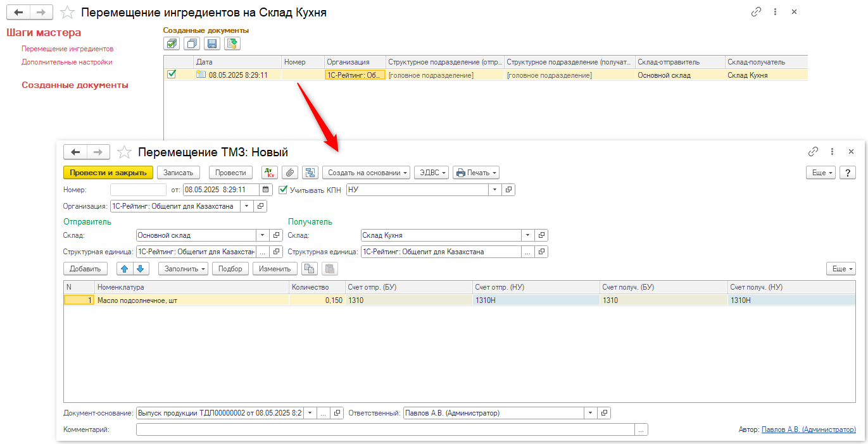Add the wizard window to favorites star
This screenshot has height=444, width=868.
[66, 13]
